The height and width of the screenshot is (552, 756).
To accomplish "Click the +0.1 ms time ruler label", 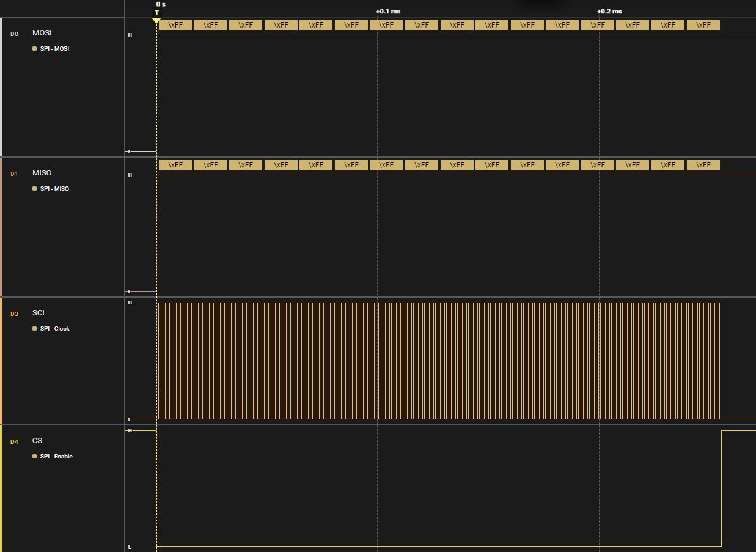I will click(388, 12).
